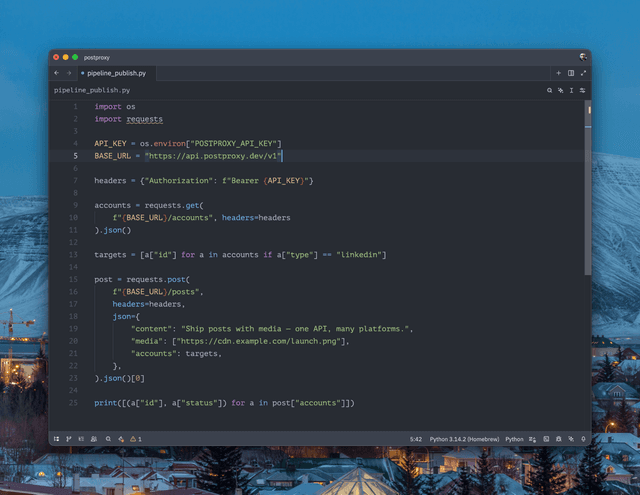The image size is (640, 495).
Task: Open editor controls settings icon
Action: (582, 90)
